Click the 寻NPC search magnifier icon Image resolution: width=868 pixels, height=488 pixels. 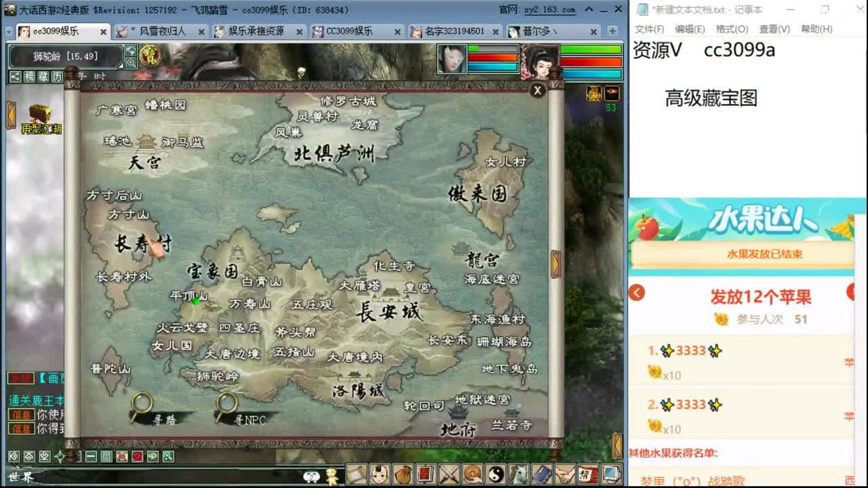pyautogui.click(x=226, y=403)
